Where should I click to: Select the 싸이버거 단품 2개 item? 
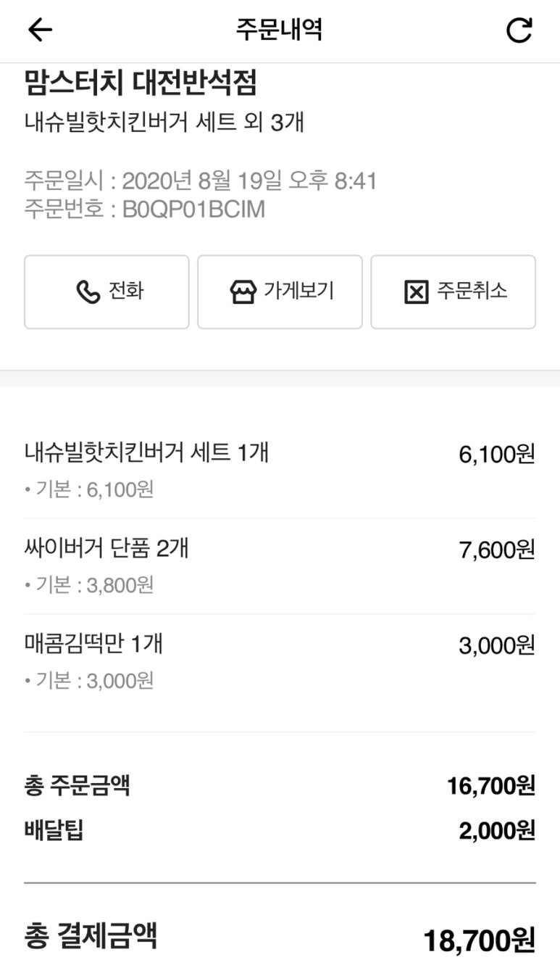pyautogui.click(x=106, y=548)
